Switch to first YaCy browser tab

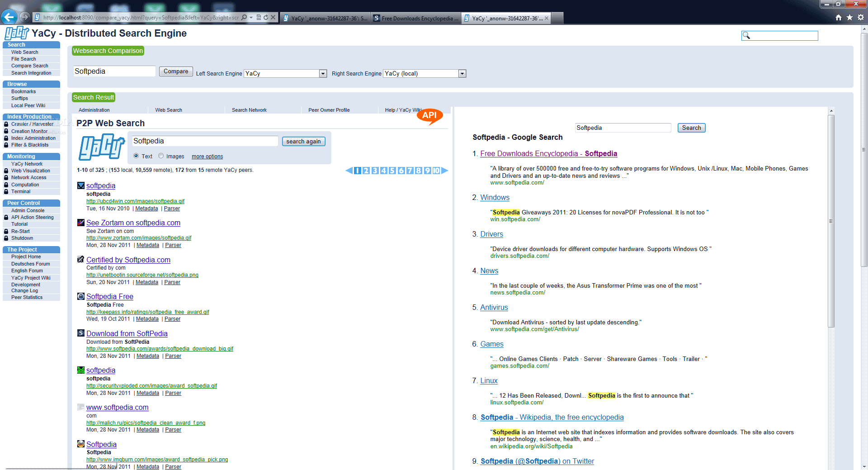tap(325, 18)
